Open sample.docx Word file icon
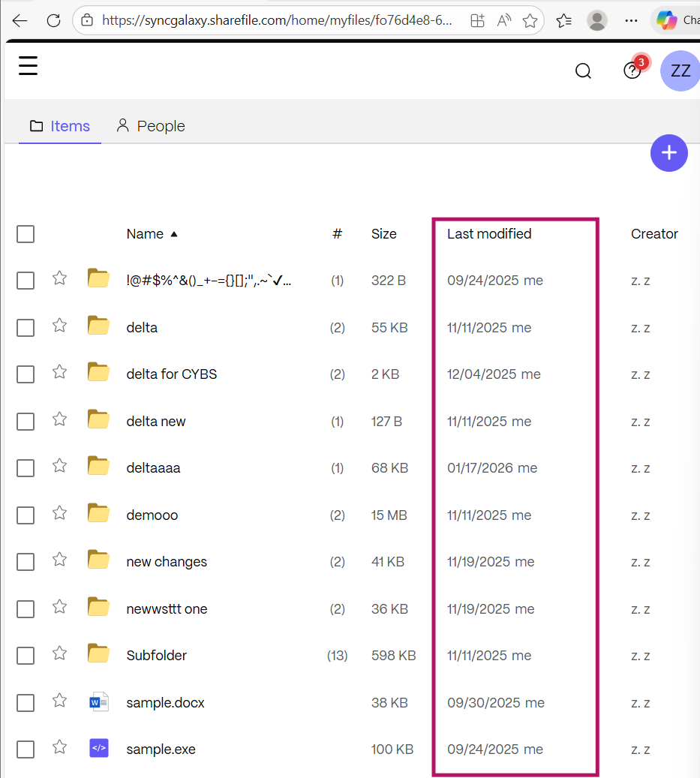Viewport: 700px width, 778px height. coord(98,701)
